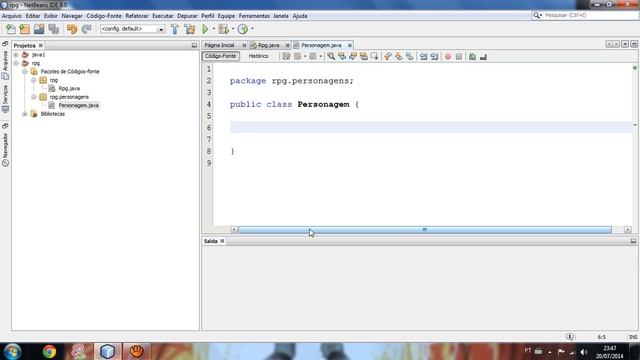Viewport: 640px width, 360px height.
Task: Click the Toggle Bookmark editor icon
Action: pos(409,57)
